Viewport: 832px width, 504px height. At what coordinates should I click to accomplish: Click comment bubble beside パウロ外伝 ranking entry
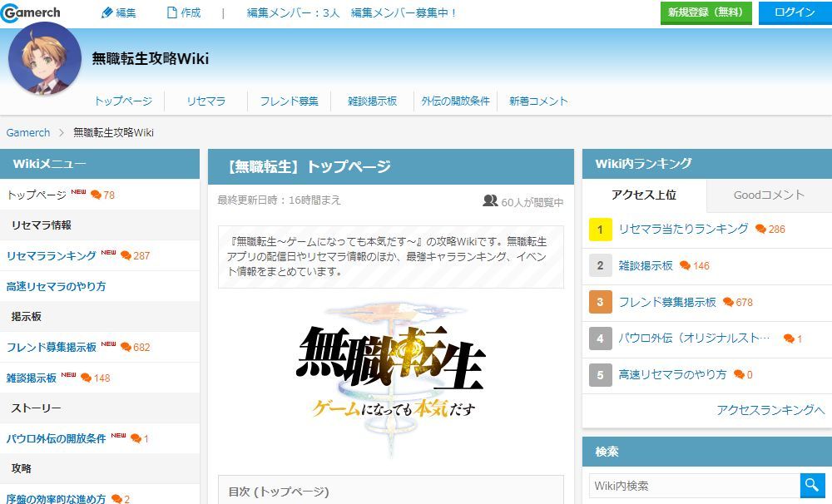pyautogui.click(x=789, y=338)
